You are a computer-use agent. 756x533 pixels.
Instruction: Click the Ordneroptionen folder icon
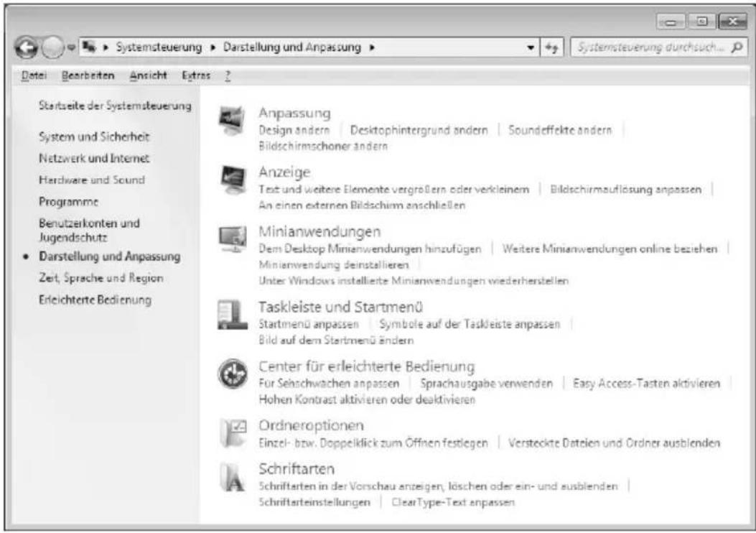233,432
